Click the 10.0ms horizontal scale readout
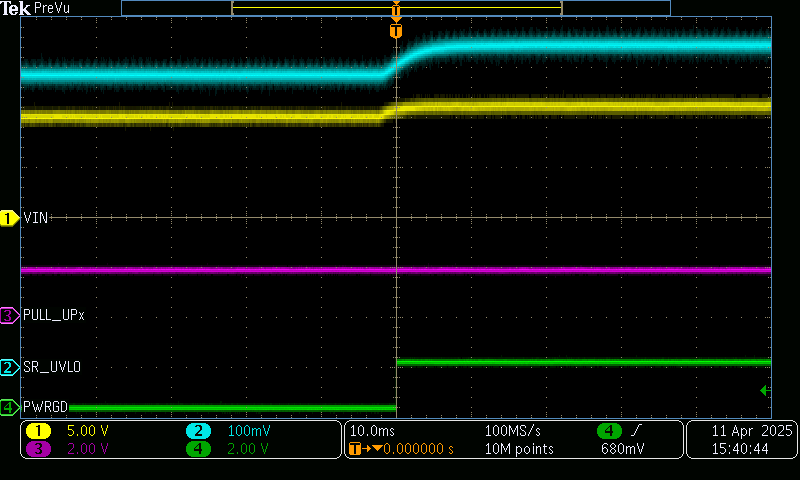Image resolution: width=800 pixels, height=480 pixels. tap(370, 431)
